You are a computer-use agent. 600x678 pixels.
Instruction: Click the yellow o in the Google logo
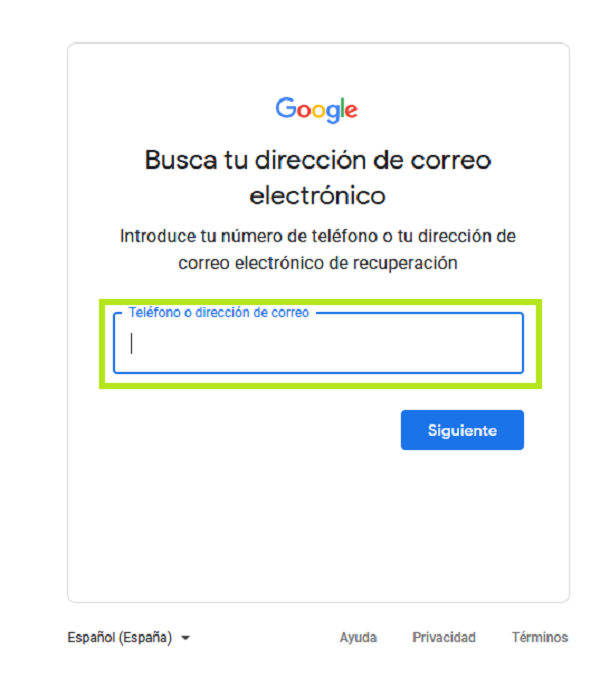tap(319, 111)
